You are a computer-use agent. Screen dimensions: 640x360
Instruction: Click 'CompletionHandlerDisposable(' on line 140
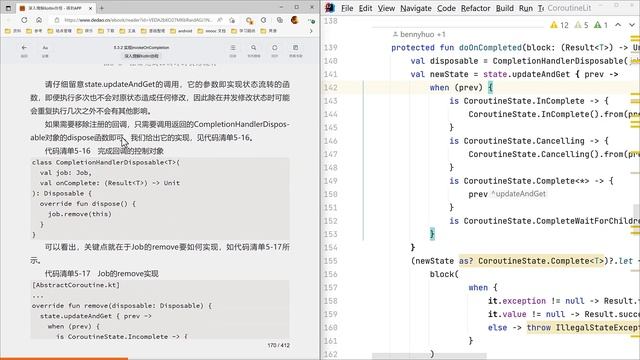coord(560,61)
